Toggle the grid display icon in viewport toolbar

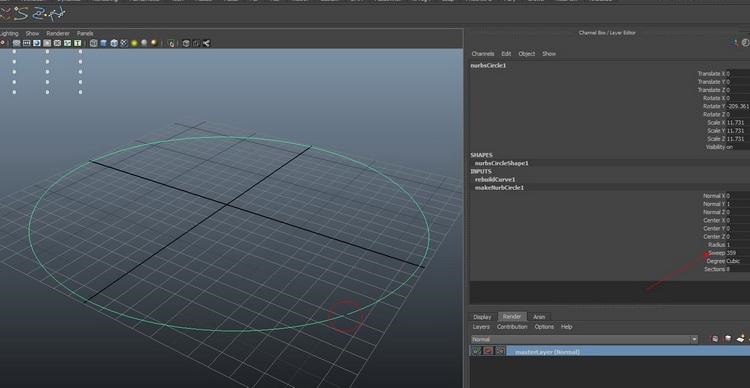tap(17, 43)
